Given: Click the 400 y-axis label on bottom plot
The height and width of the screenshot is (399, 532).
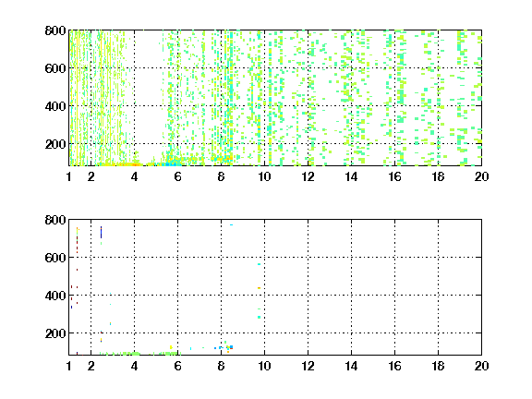Looking at the screenshot, I should (x=55, y=296).
